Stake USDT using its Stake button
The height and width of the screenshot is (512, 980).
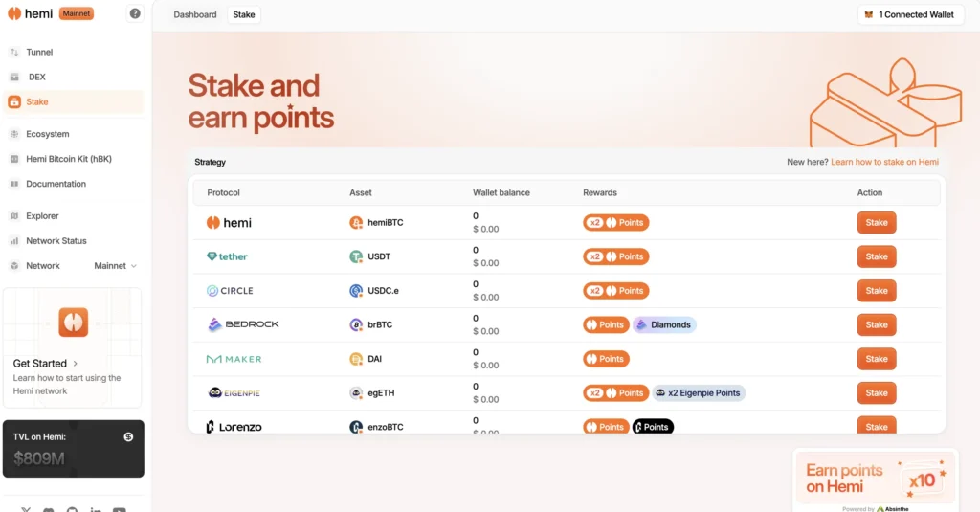pyautogui.click(x=877, y=256)
